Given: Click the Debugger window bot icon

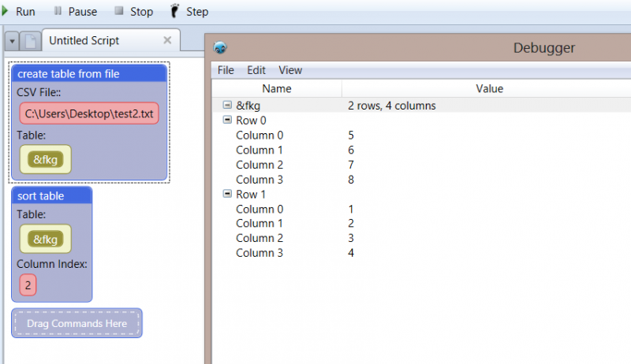Looking at the screenshot, I should click(220, 48).
